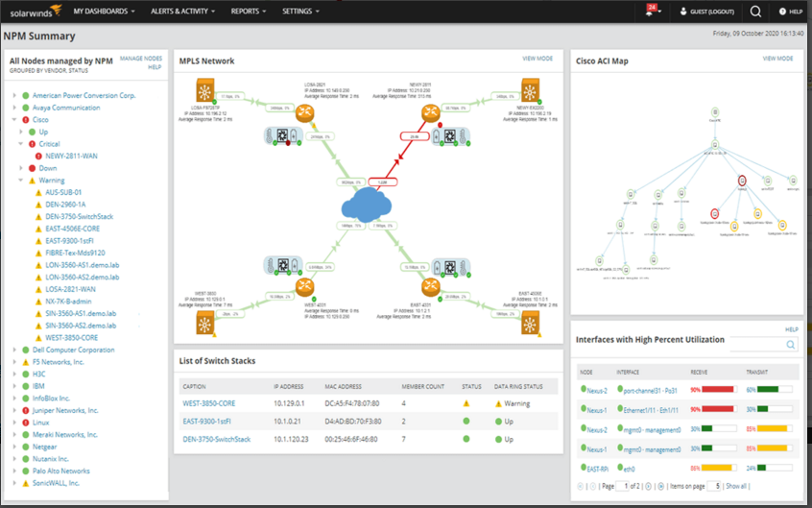Open the Reports menu
This screenshot has width=812, height=508.
248,11
